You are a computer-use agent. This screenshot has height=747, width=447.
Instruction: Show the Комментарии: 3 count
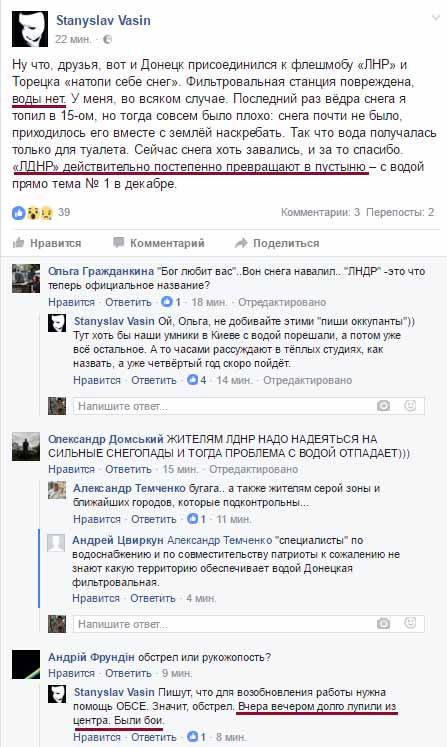320,212
